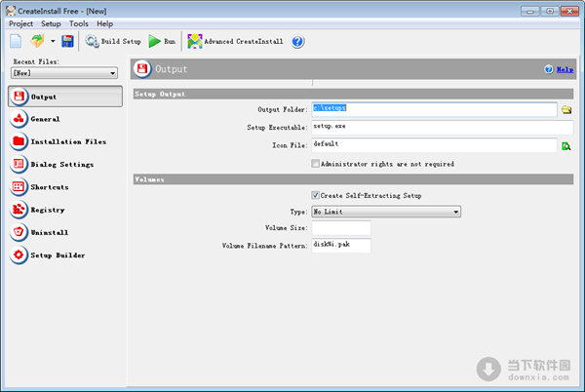The height and width of the screenshot is (392, 585).
Task: Open the Installation Files section icon
Action: coord(19,141)
